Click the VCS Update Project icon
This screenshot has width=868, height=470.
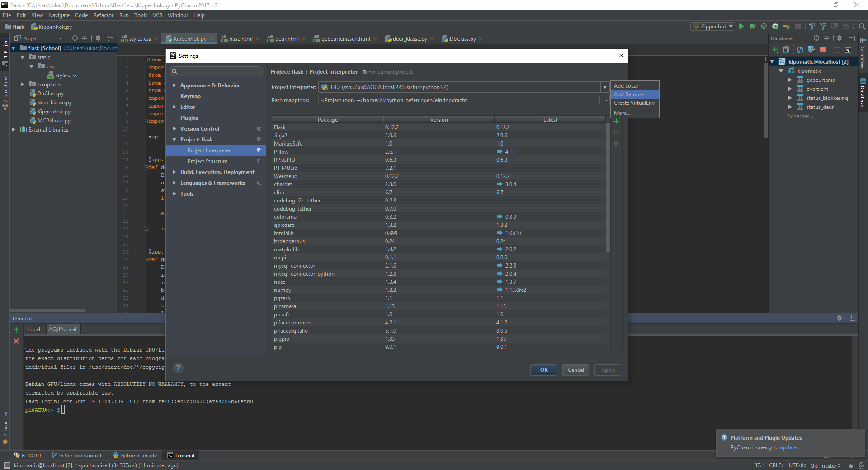point(812,27)
